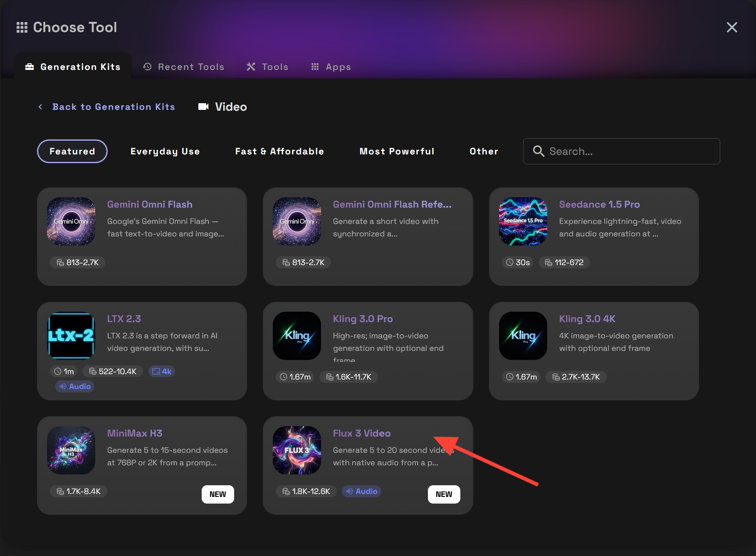This screenshot has height=556, width=756.
Task: Click the search magnifier icon
Action: pos(539,151)
